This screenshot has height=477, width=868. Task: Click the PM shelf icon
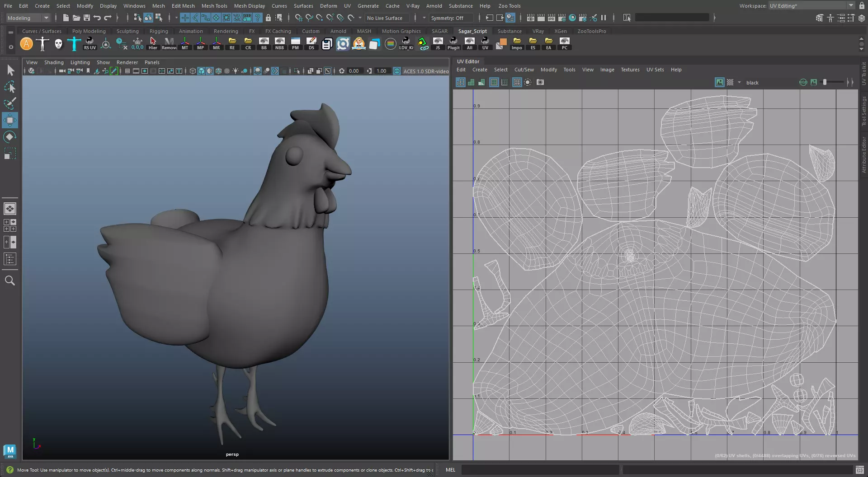pos(295,44)
